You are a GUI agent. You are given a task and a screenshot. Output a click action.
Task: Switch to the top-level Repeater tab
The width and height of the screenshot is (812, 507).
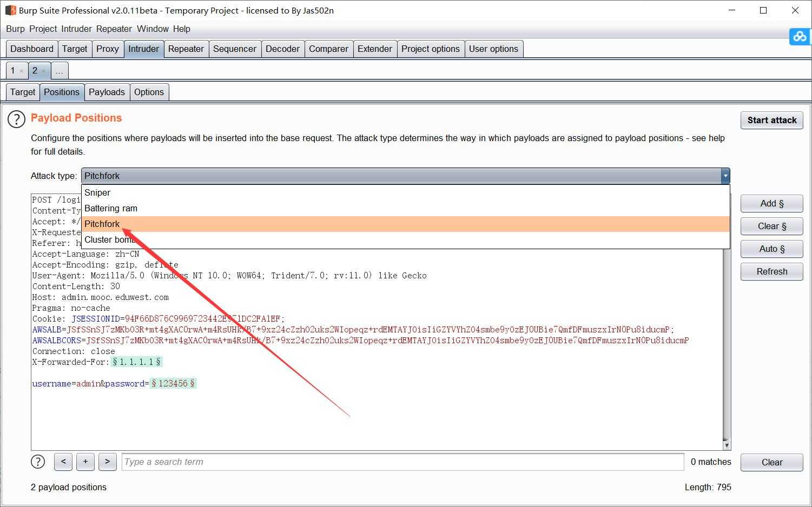186,49
